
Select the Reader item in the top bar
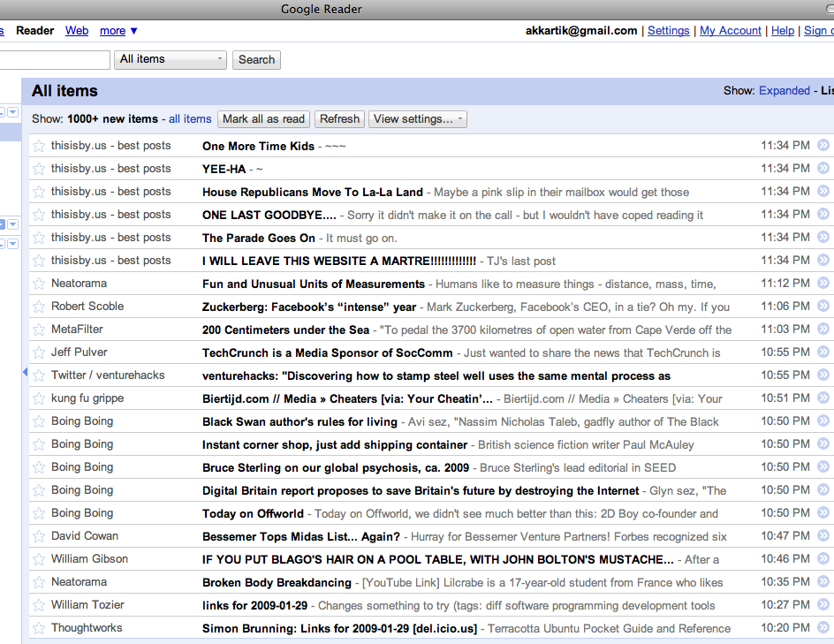point(35,31)
